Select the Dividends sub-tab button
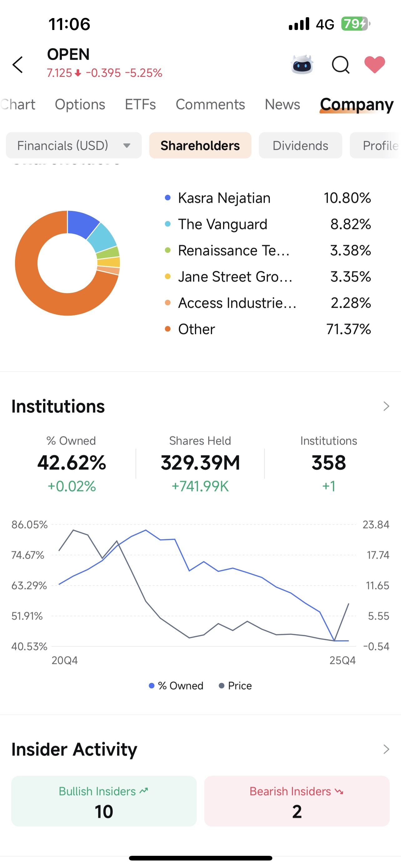The width and height of the screenshot is (401, 868). [x=300, y=145]
